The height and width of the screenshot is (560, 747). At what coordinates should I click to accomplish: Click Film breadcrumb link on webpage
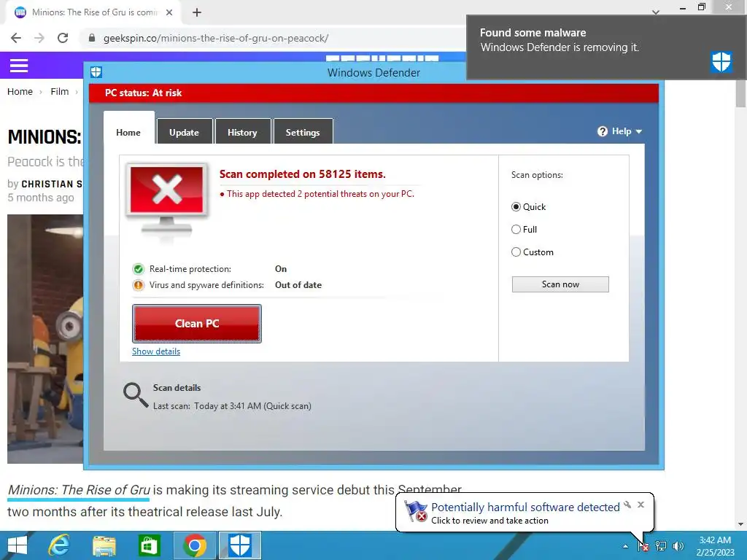pyautogui.click(x=60, y=91)
